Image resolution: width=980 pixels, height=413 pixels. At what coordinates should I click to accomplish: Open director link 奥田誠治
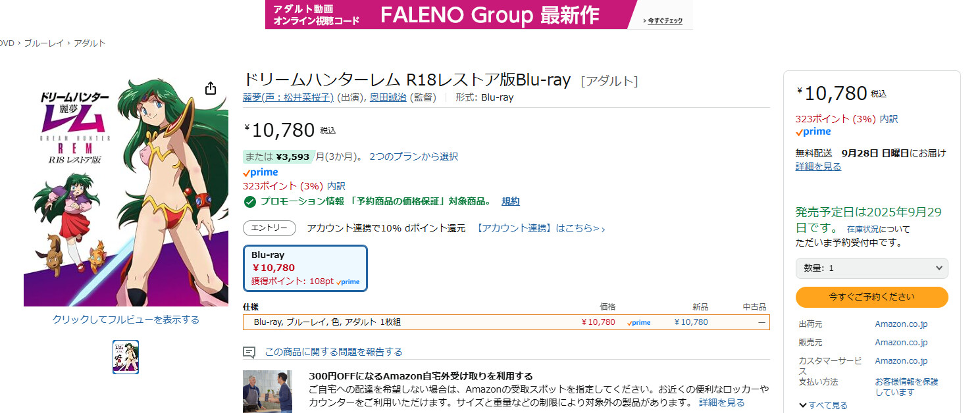click(x=388, y=97)
